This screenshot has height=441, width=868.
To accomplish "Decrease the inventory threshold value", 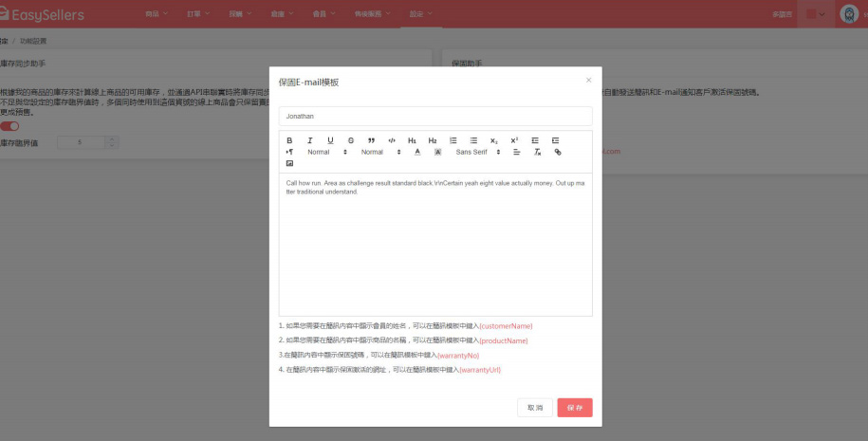I will click(112, 146).
